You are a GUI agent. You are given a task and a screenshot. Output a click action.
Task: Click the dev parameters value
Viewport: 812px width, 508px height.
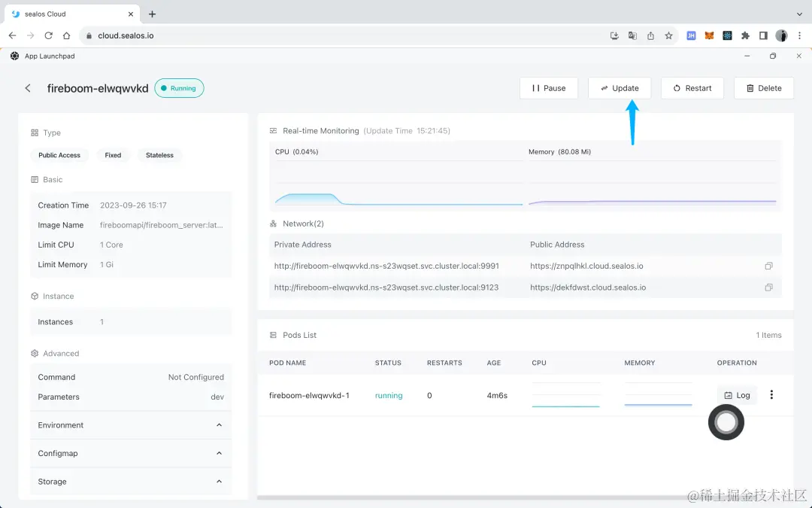tap(217, 397)
